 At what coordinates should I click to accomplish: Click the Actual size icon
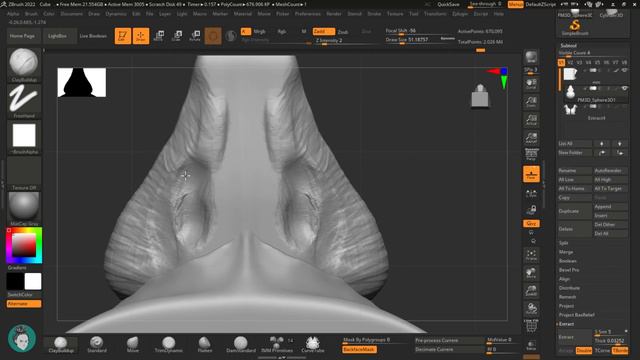point(531,120)
